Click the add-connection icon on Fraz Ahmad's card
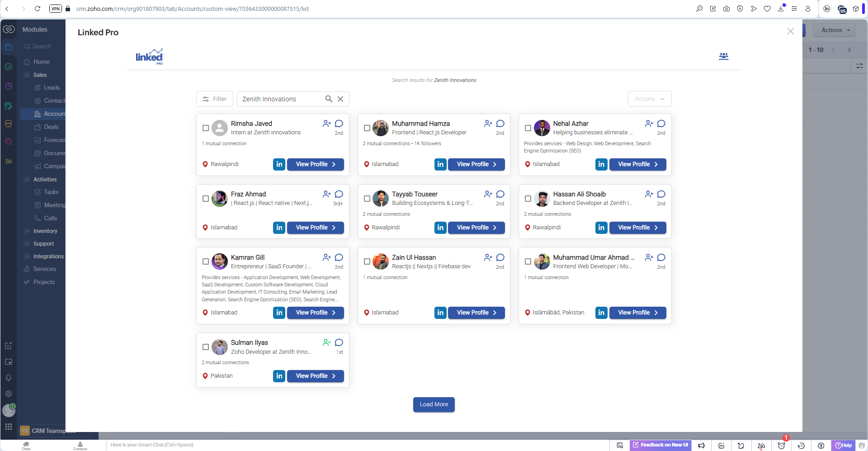Image resolution: width=868 pixels, height=451 pixels. (326, 194)
